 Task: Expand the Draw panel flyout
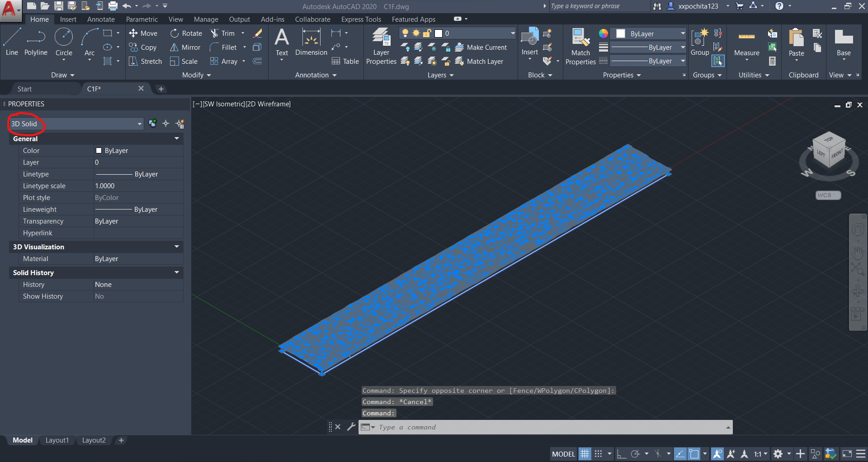tap(62, 75)
